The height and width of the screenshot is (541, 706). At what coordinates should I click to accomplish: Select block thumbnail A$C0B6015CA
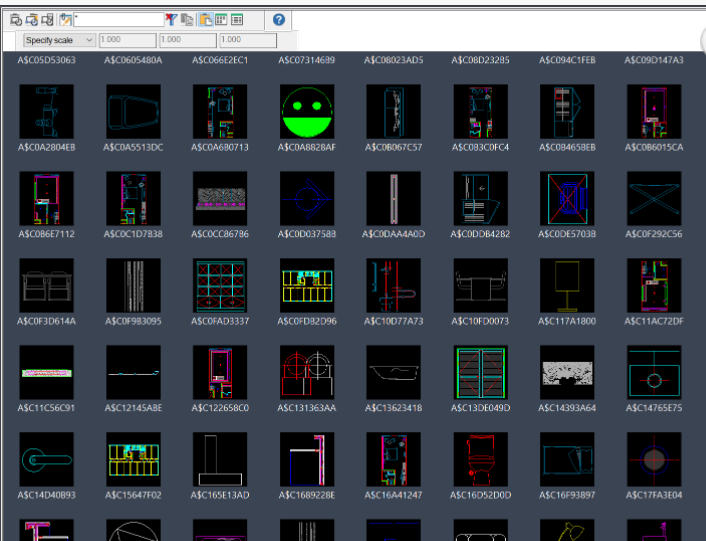coord(654,112)
